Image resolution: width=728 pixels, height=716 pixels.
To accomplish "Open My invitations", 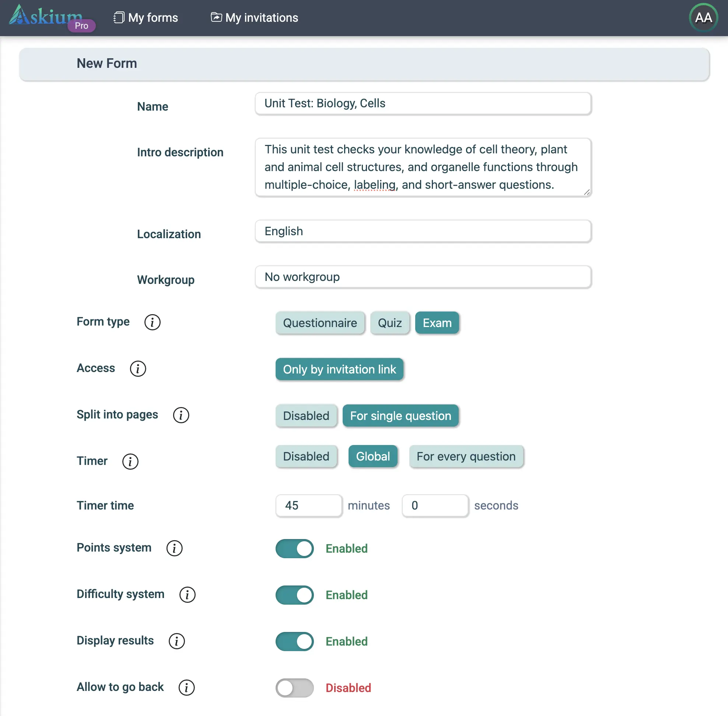I will tap(255, 18).
